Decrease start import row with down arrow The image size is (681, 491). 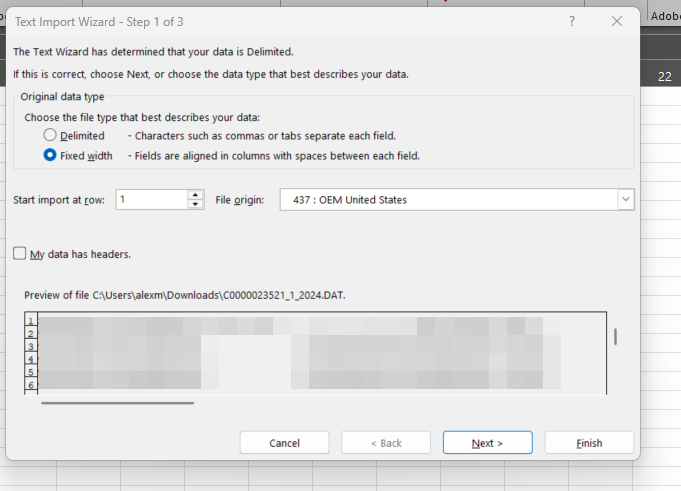195,204
